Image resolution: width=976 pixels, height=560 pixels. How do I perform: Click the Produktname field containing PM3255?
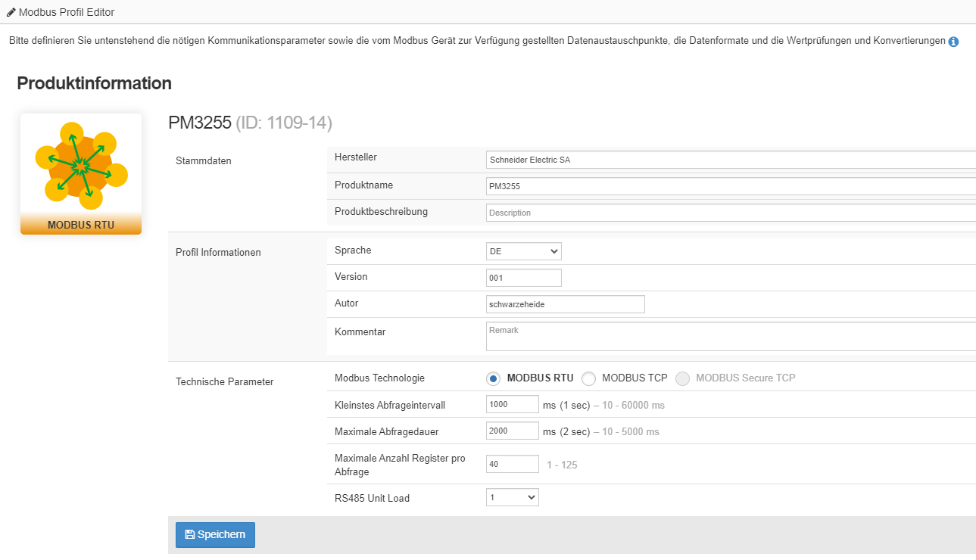coord(731,186)
